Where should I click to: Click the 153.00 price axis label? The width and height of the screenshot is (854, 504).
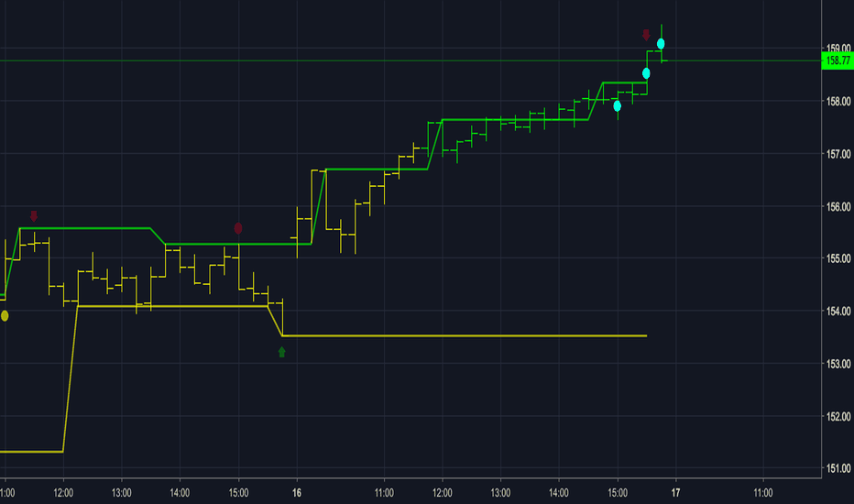click(838, 364)
